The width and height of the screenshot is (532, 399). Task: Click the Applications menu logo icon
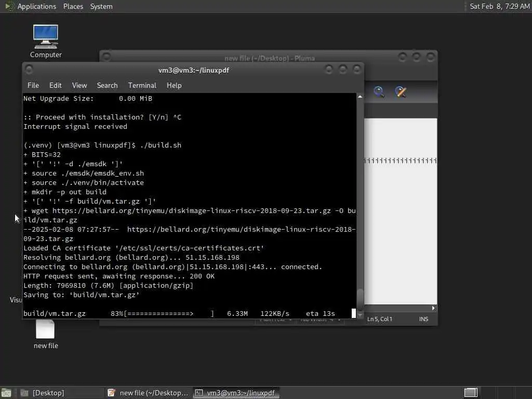point(9,6)
